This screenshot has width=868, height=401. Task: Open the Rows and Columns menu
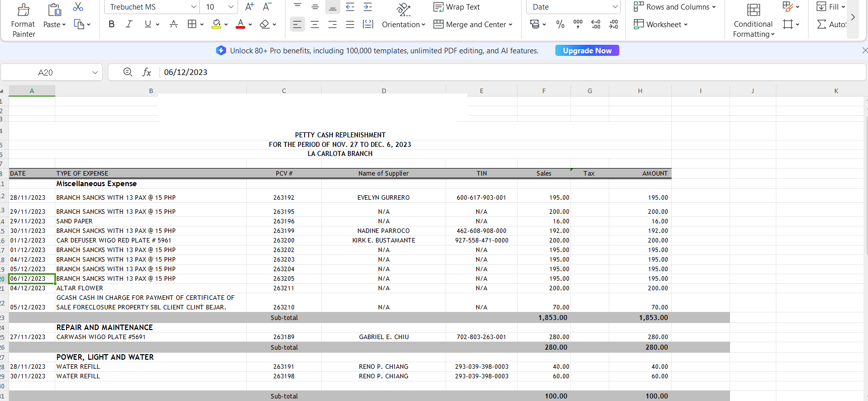(675, 7)
